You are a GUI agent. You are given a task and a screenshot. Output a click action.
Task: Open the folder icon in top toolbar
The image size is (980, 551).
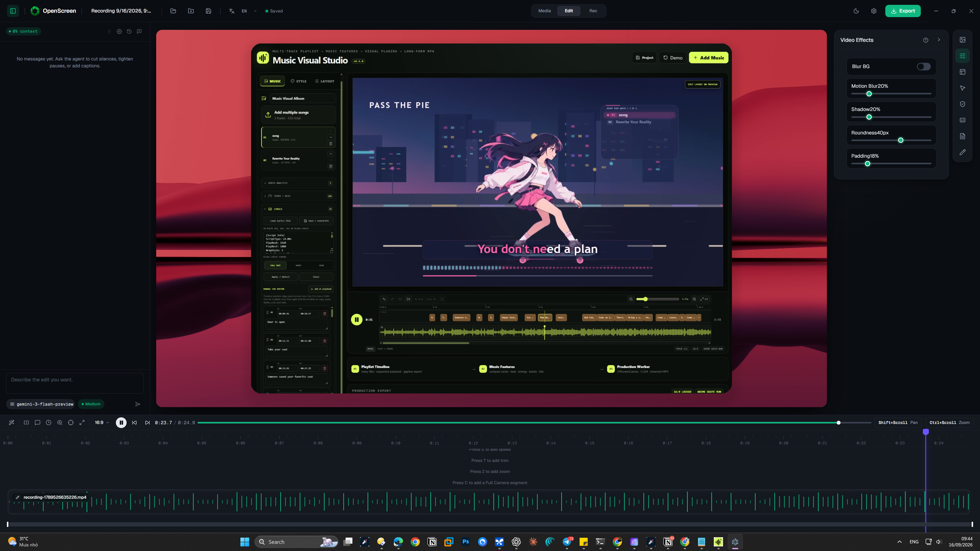coord(173,11)
